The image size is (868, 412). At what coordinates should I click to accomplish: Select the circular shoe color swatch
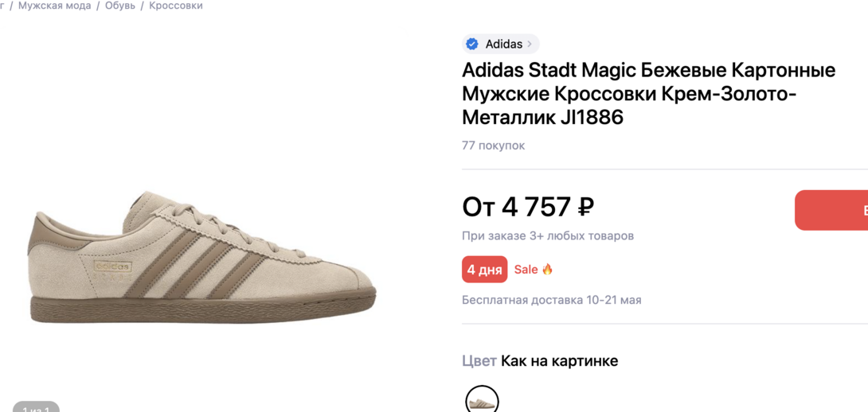pos(482,400)
